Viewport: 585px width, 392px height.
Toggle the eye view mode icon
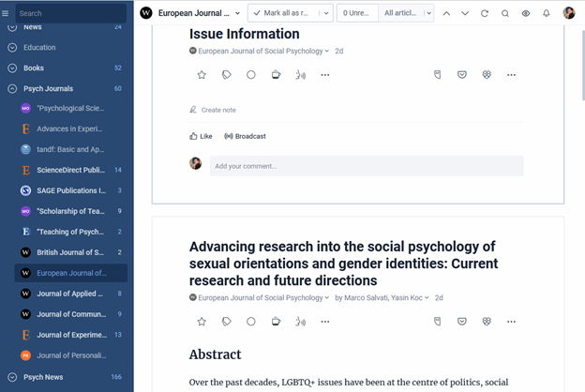pyautogui.click(x=526, y=13)
